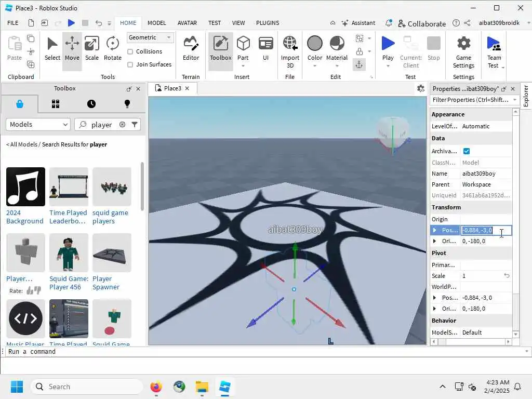Screen dimensions: 532x399
Task: Click Player Spawner model link
Action: pyautogui.click(x=105, y=283)
